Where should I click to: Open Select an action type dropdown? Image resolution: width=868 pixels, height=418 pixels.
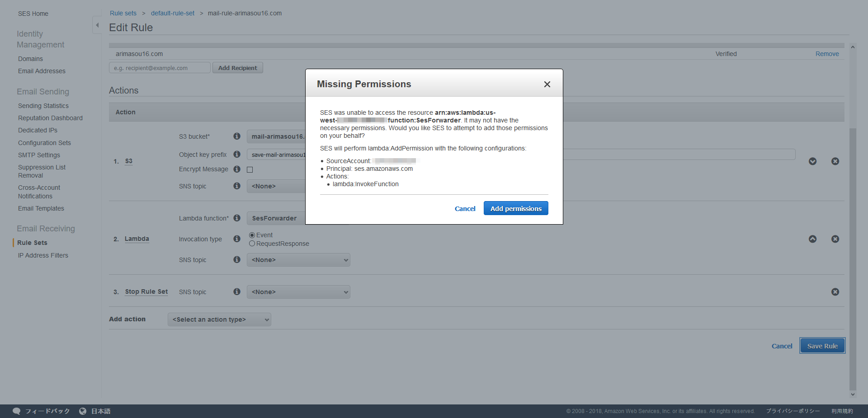[x=219, y=319]
